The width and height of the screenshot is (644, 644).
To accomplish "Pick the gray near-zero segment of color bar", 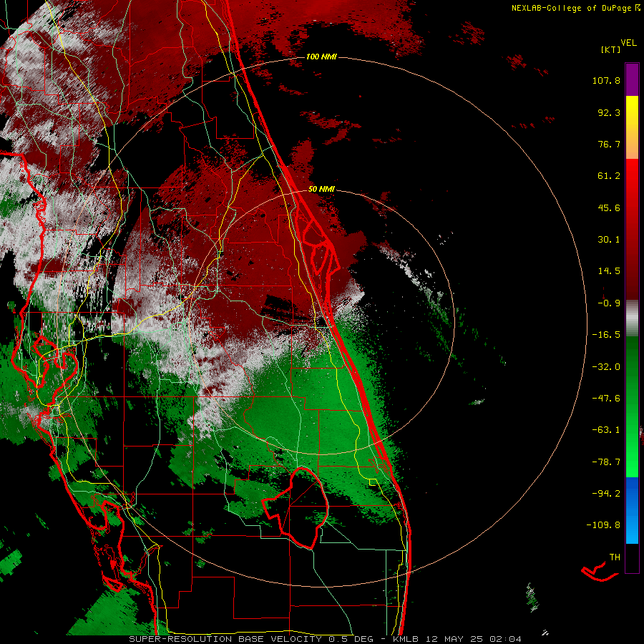I will (632, 318).
